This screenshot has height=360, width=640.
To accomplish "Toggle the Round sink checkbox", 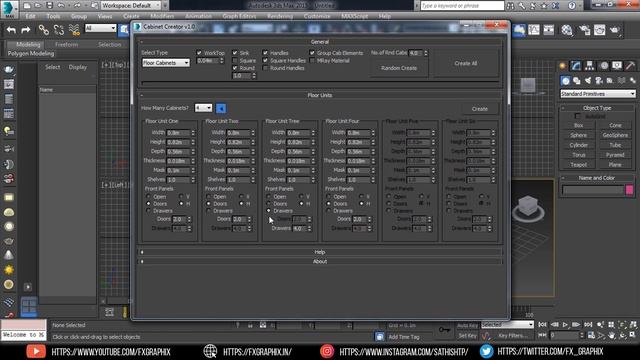I will coord(235,68).
